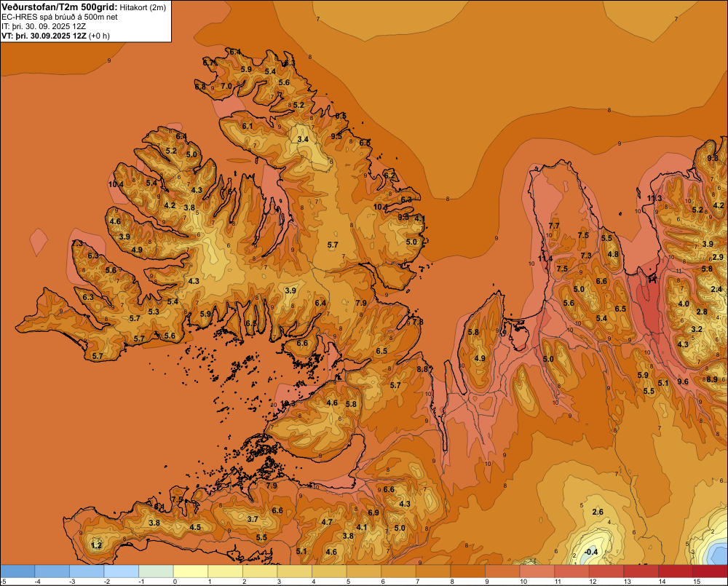Image resolution: width=728 pixels, height=586 pixels.
Task: Click the 9.8 temperature value
Action: (713, 158)
